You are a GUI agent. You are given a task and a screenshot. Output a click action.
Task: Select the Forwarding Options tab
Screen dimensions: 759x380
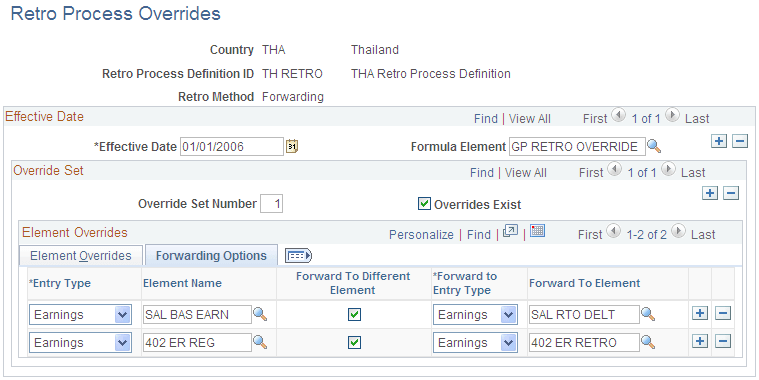pos(211,256)
